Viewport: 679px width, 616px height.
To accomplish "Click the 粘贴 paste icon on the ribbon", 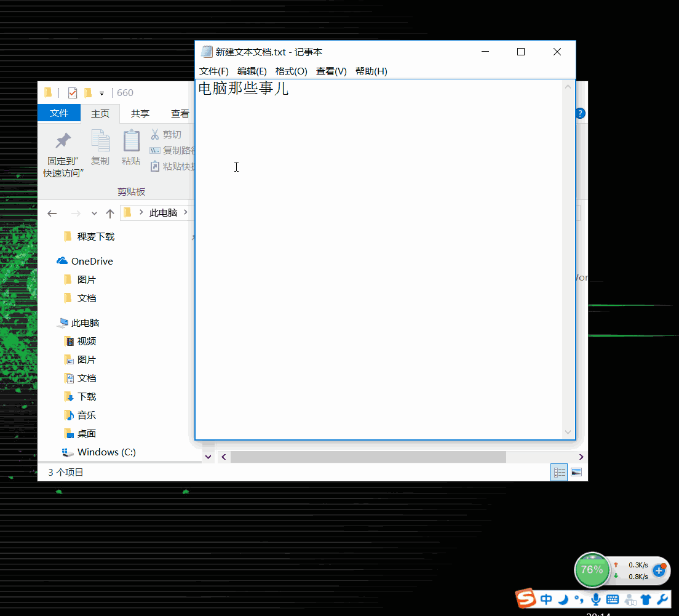I will (131, 143).
